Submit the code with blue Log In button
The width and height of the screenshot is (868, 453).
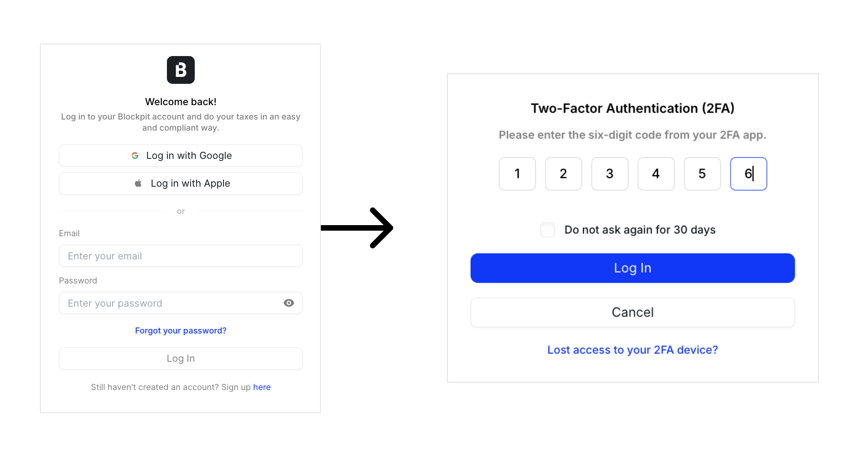[x=632, y=268]
